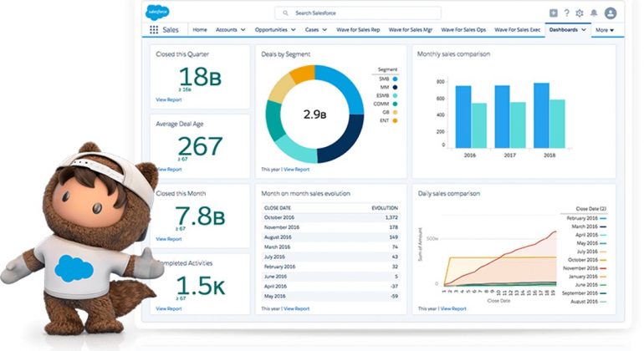Viewport: 644px width, 351px height.
Task: Click the November 2016 legend entry
Action: coord(585,268)
